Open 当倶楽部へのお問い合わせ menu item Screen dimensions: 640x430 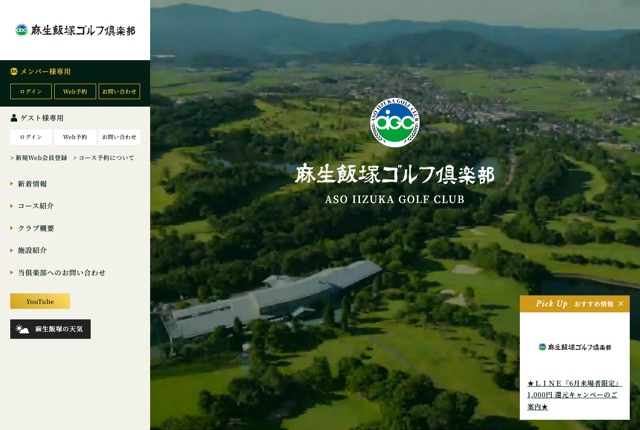point(62,273)
